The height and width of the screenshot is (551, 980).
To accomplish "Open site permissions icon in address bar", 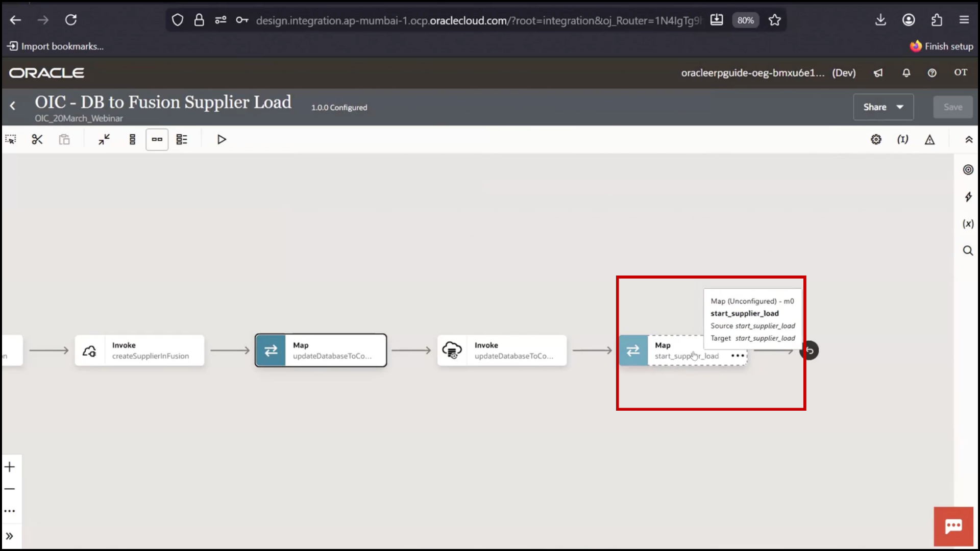I will pos(220,20).
